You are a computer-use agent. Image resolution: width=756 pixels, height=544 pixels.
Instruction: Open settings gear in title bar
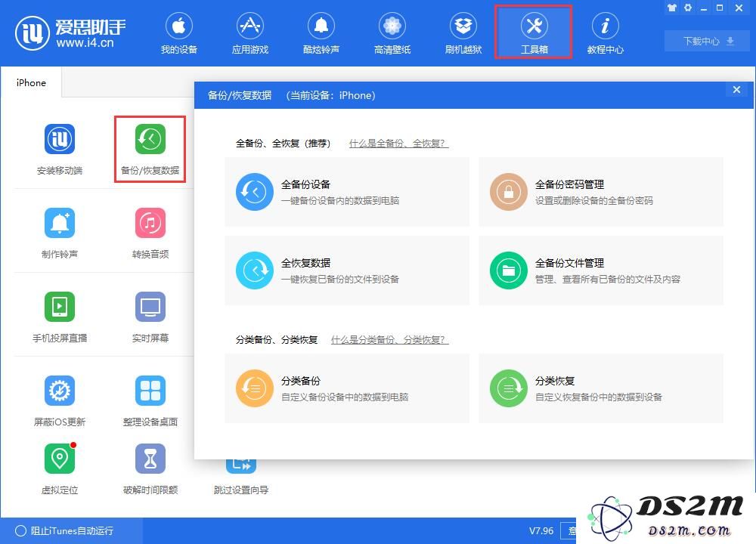pyautogui.click(x=688, y=8)
